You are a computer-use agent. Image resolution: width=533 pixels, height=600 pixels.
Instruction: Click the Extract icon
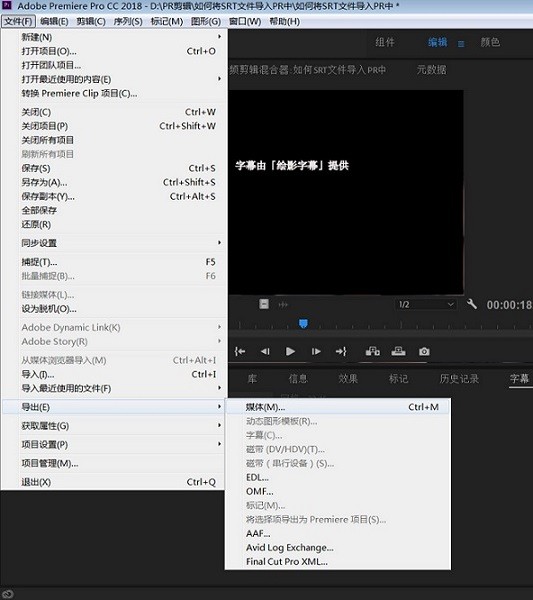click(x=398, y=351)
